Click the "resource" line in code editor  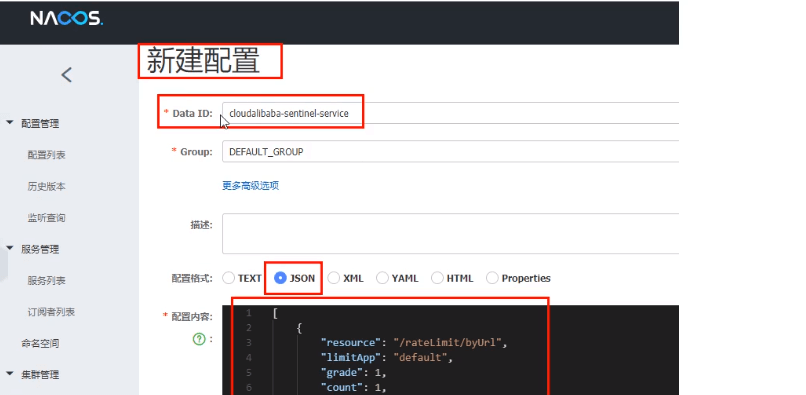414,343
